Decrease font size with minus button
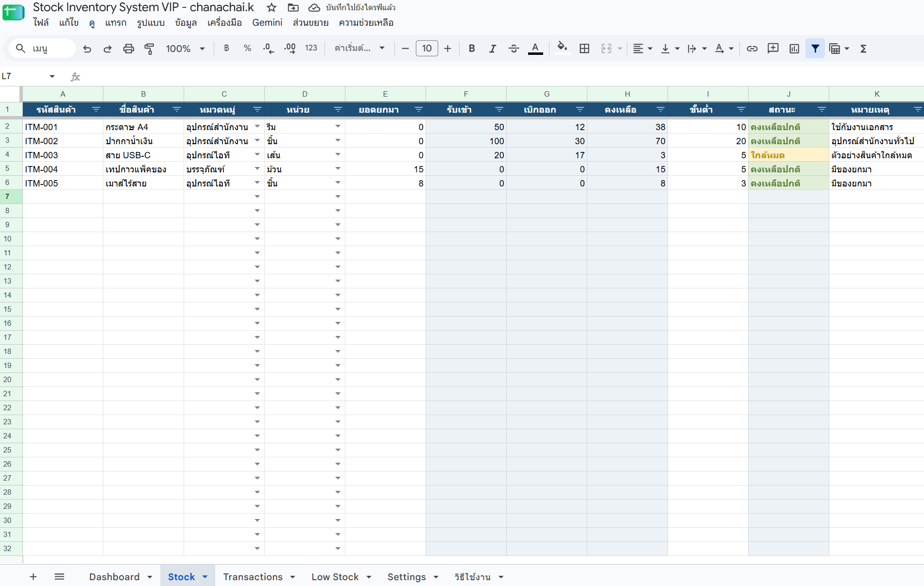The height and width of the screenshot is (586, 924). point(405,49)
